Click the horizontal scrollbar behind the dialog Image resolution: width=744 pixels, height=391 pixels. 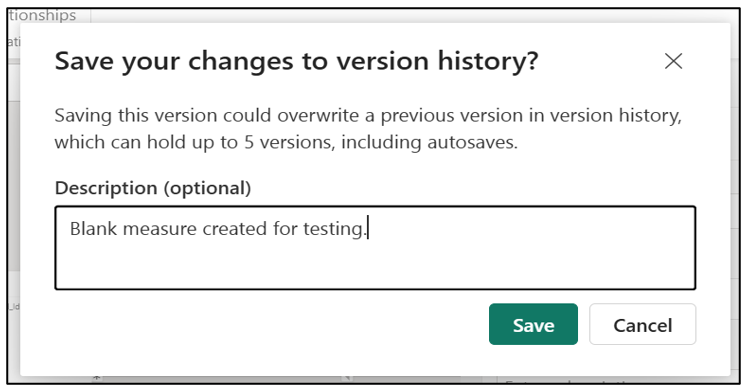click(x=280, y=379)
